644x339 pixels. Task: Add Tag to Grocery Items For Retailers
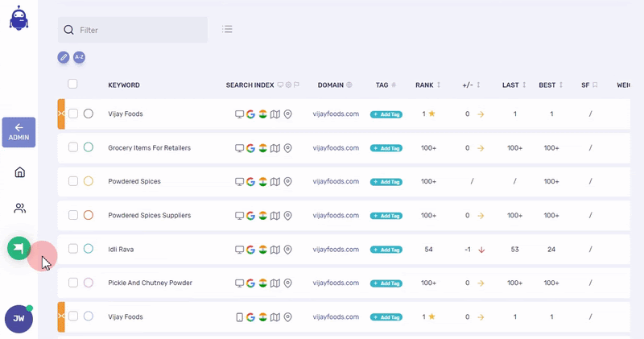point(386,148)
